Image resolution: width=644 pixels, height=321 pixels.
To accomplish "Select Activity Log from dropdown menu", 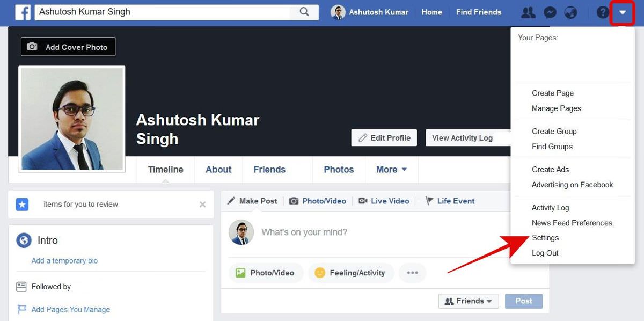I will (x=551, y=207).
